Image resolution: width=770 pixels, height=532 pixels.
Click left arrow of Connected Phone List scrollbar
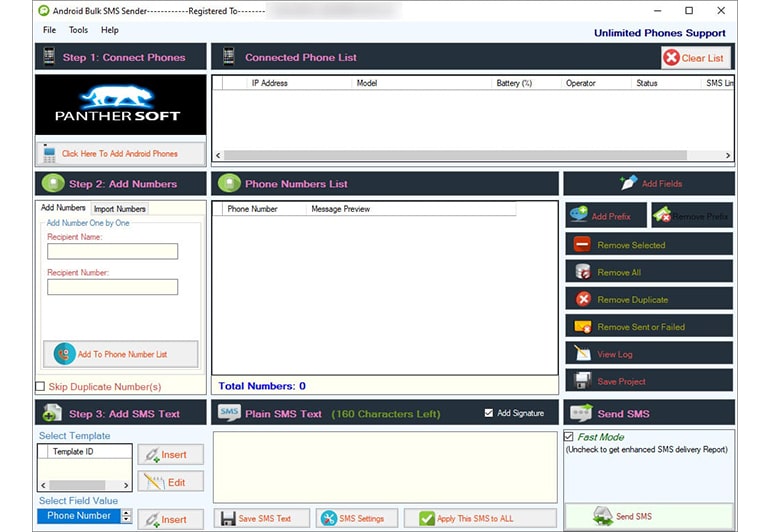219,155
